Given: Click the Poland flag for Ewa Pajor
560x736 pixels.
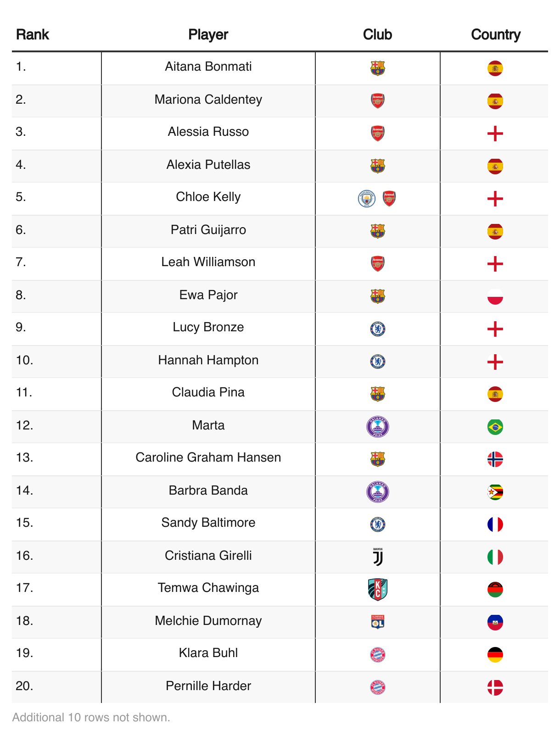Looking at the screenshot, I should 495,296.
